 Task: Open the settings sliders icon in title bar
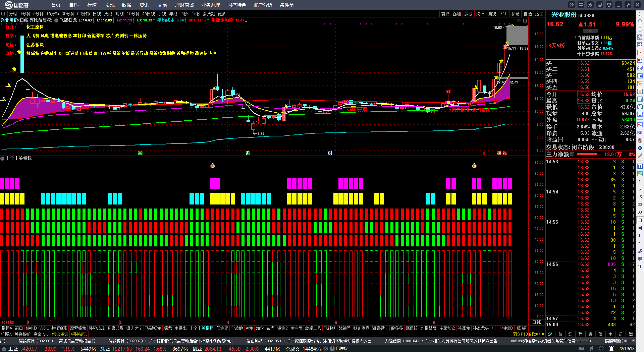coord(581,5)
